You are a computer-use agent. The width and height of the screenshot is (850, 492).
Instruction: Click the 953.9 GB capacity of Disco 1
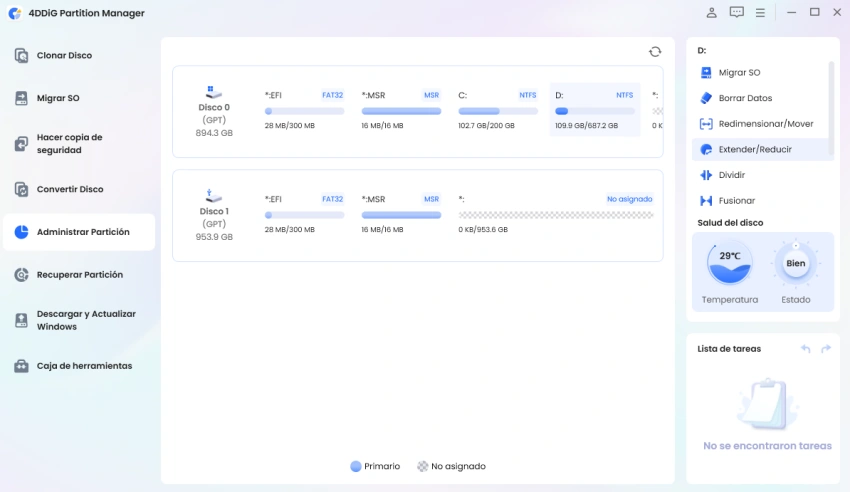point(214,237)
